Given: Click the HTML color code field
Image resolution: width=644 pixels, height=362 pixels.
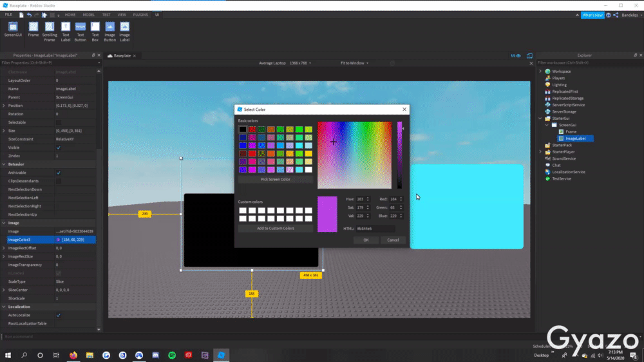Looking at the screenshot, I should pos(375,229).
